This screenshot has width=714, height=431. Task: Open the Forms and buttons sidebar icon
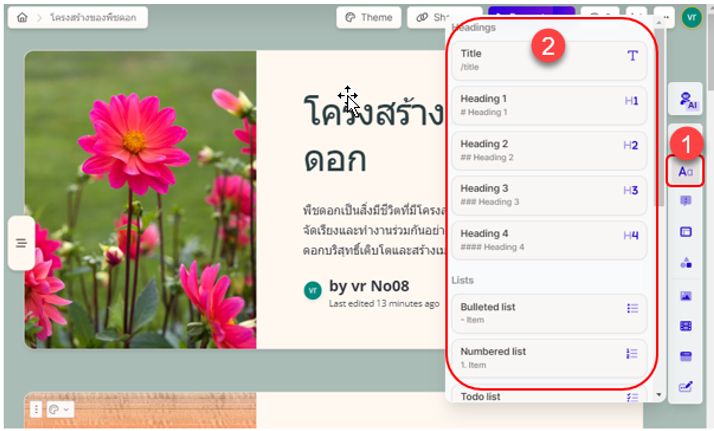tap(685, 387)
